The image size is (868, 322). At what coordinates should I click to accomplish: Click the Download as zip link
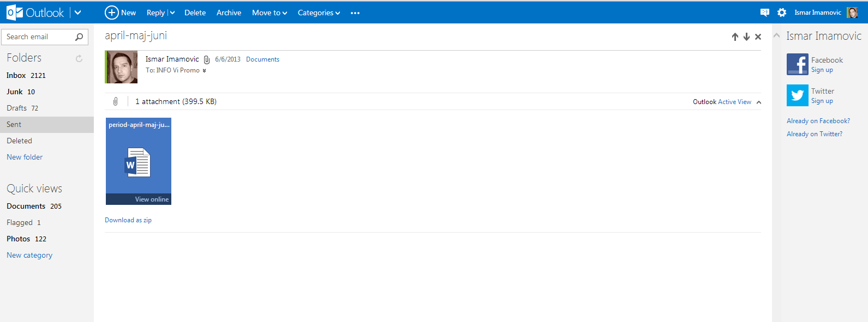tap(128, 220)
